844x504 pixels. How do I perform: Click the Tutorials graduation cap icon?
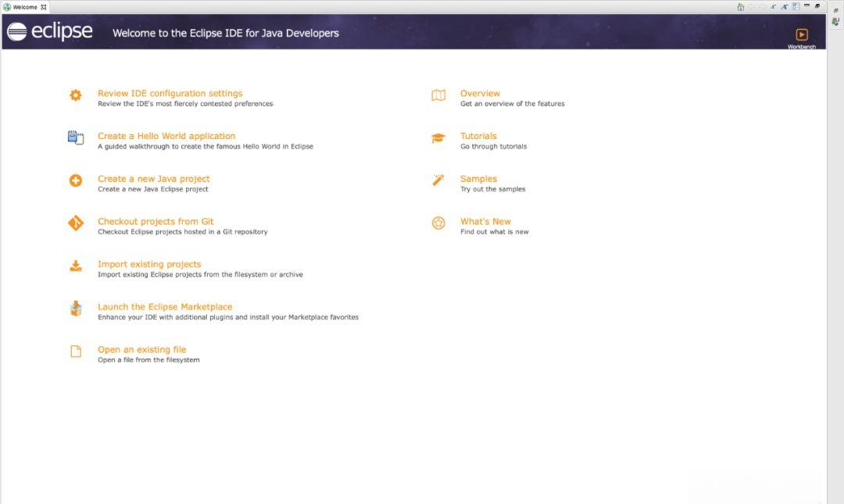(x=438, y=138)
